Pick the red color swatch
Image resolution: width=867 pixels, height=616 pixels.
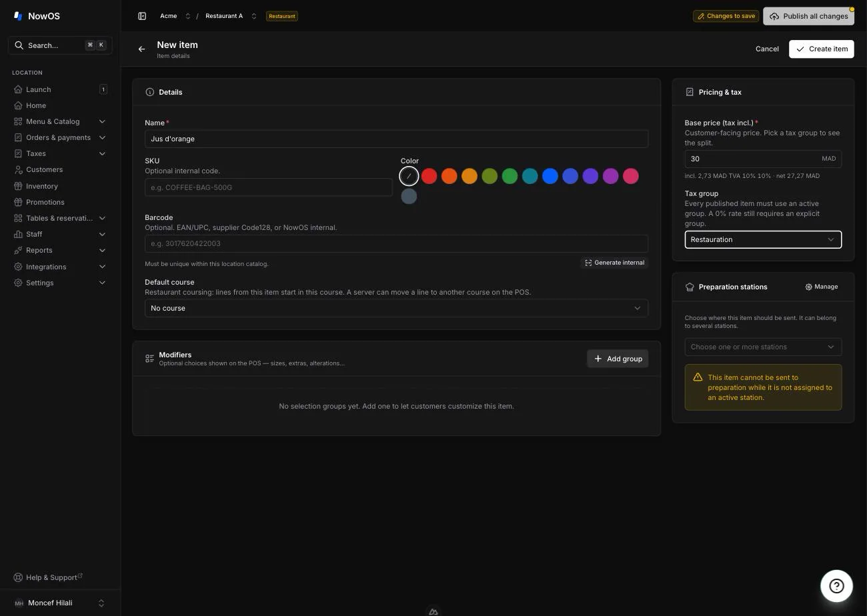429,176
